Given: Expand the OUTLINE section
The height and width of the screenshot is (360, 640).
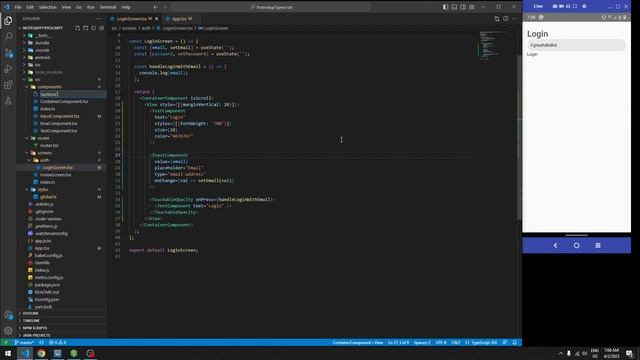Looking at the screenshot, I should tap(30, 313).
